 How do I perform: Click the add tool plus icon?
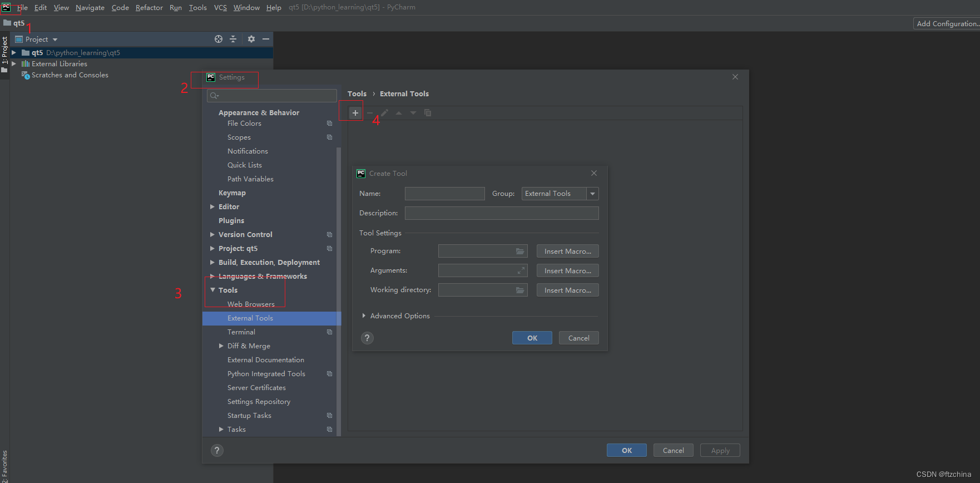pyautogui.click(x=355, y=113)
